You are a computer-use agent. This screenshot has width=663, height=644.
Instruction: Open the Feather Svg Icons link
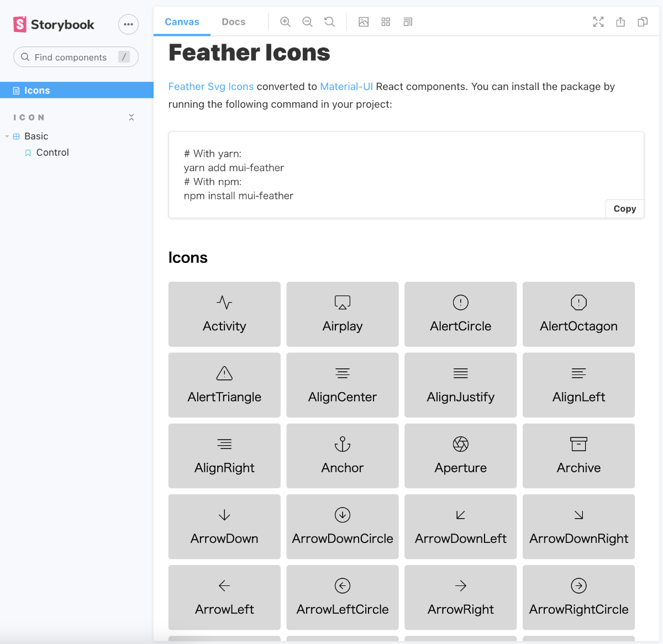pyautogui.click(x=211, y=87)
